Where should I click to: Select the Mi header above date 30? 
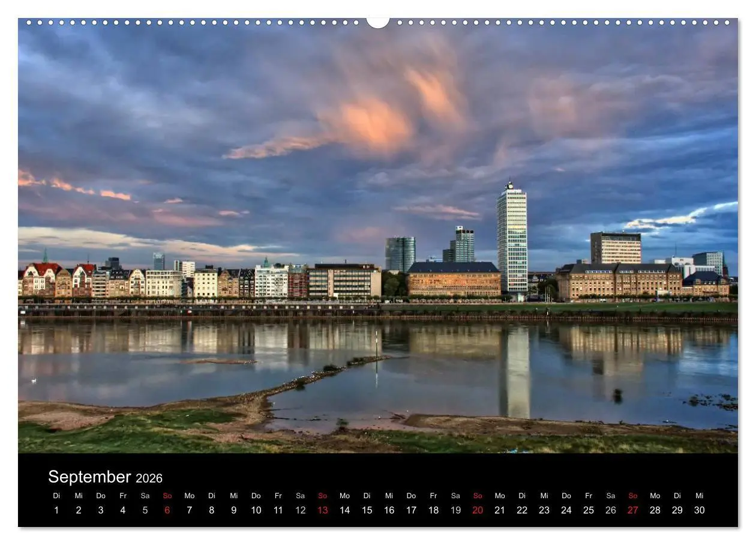(x=700, y=496)
